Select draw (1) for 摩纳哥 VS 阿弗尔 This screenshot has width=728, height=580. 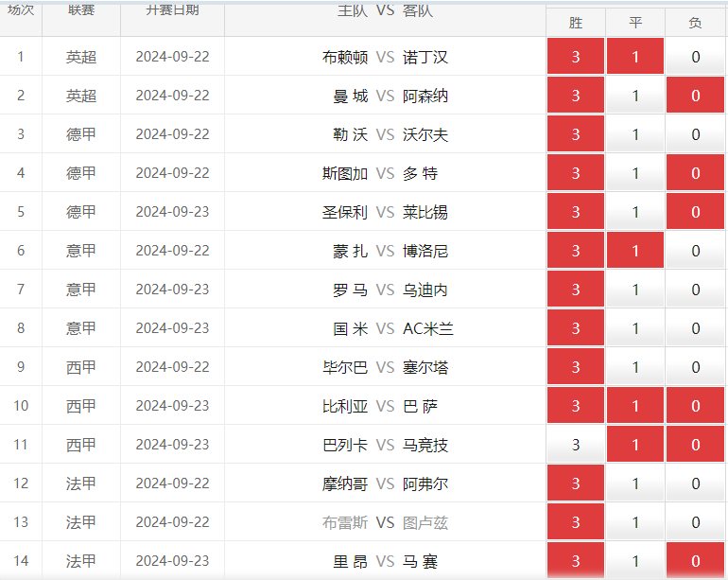click(635, 483)
